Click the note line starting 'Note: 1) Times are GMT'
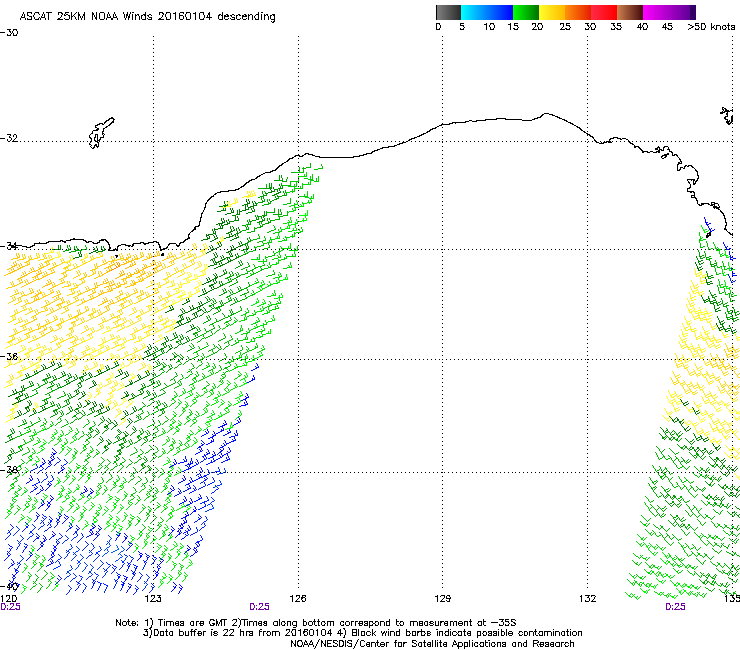 click(316, 623)
